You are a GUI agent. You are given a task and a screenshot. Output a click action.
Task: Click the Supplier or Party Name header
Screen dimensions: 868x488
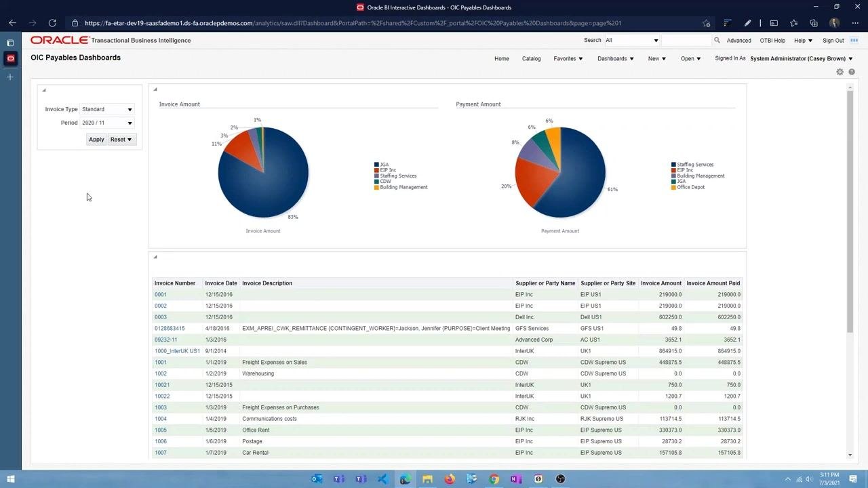pos(545,283)
